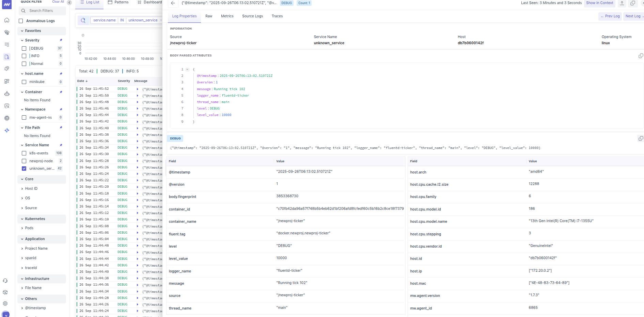Uncheck the unknown_service filter checkbox
644x317 pixels.
click(24, 168)
